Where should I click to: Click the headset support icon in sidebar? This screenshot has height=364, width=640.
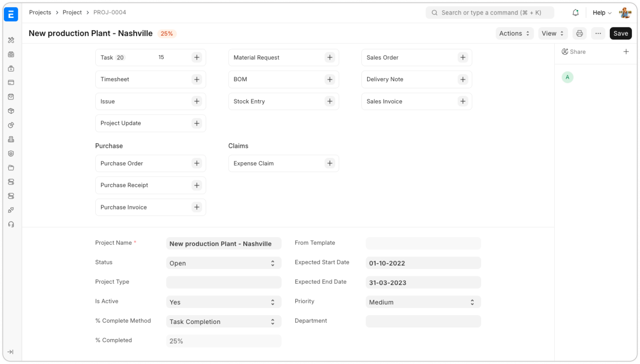pyautogui.click(x=11, y=224)
